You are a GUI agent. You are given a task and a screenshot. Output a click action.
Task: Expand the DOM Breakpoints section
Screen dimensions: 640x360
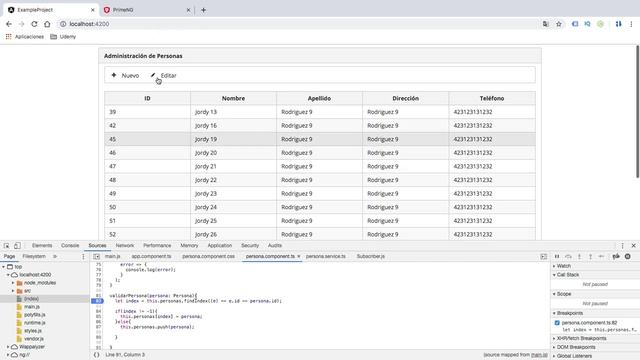576,347
